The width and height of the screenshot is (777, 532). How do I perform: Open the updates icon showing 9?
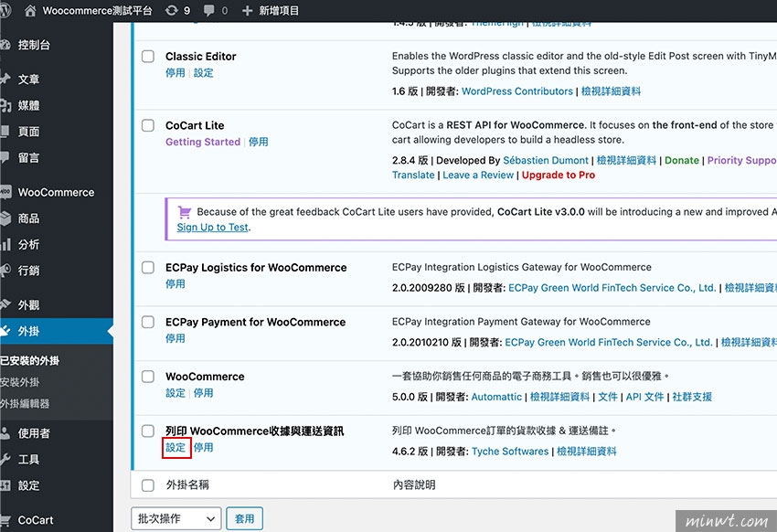(172, 10)
